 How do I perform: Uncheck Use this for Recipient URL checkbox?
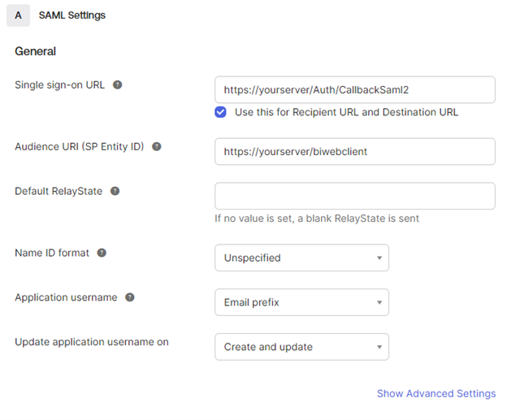coord(221,112)
